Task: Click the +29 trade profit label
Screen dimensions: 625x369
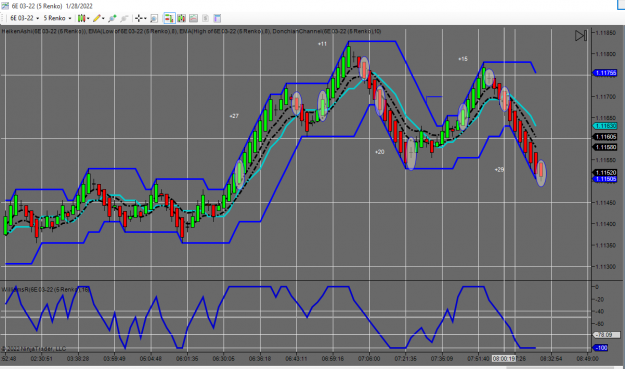Action: 499,170
